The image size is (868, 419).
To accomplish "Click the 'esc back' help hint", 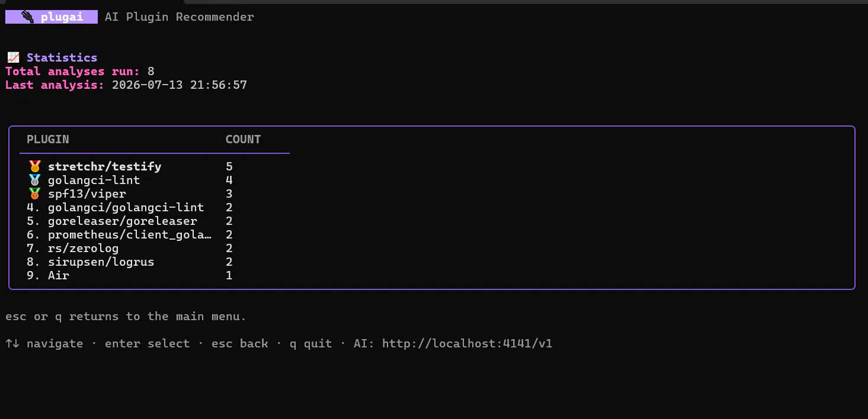I will point(240,343).
